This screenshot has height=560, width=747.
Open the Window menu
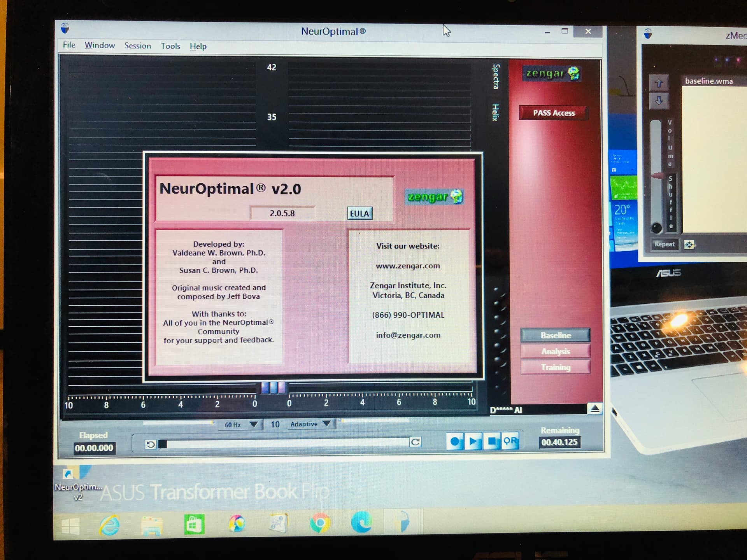coord(100,45)
